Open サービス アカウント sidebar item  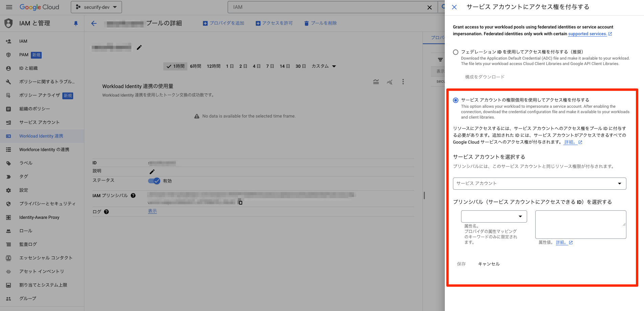click(42, 123)
